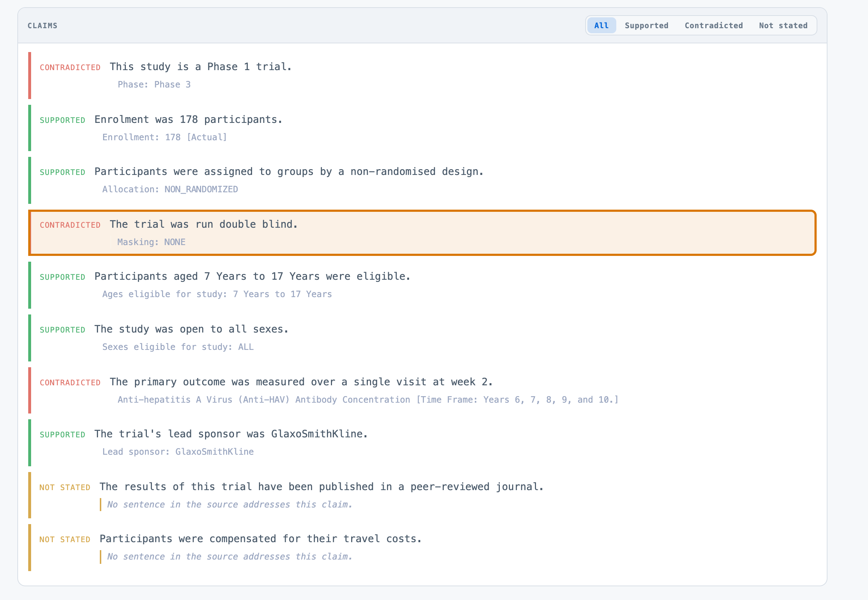Select the All filter tab
868x600 pixels.
[601, 26]
